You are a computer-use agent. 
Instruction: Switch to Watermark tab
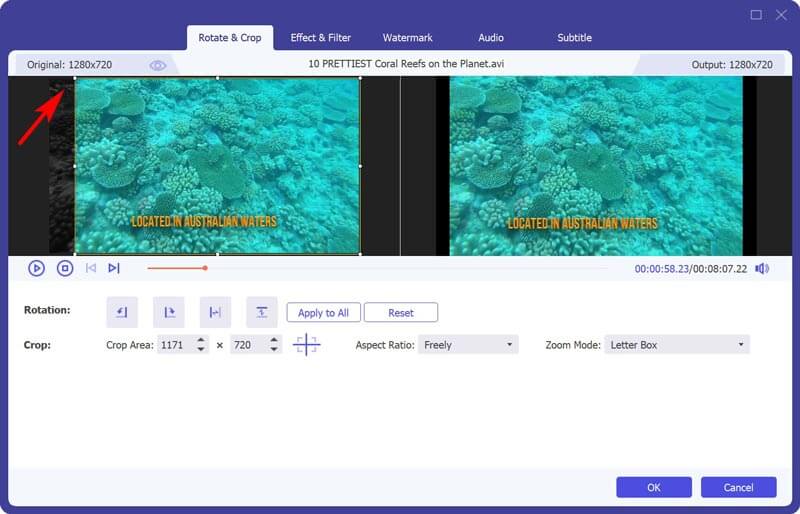408,38
